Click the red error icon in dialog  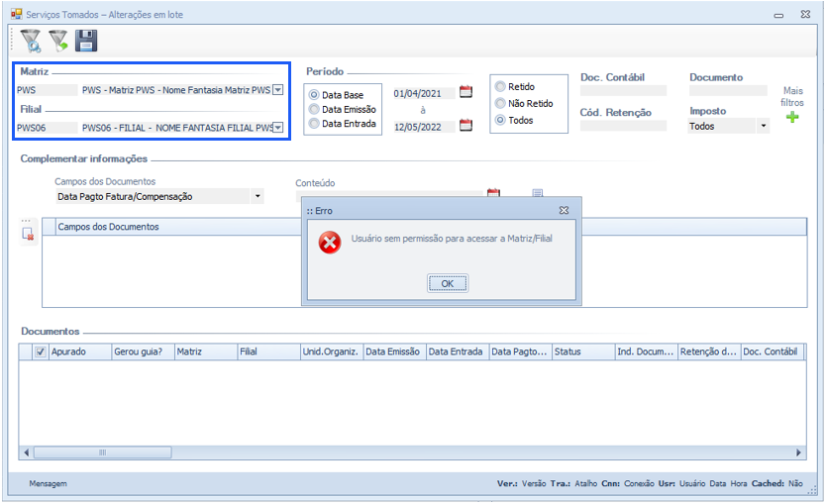tap(330, 243)
